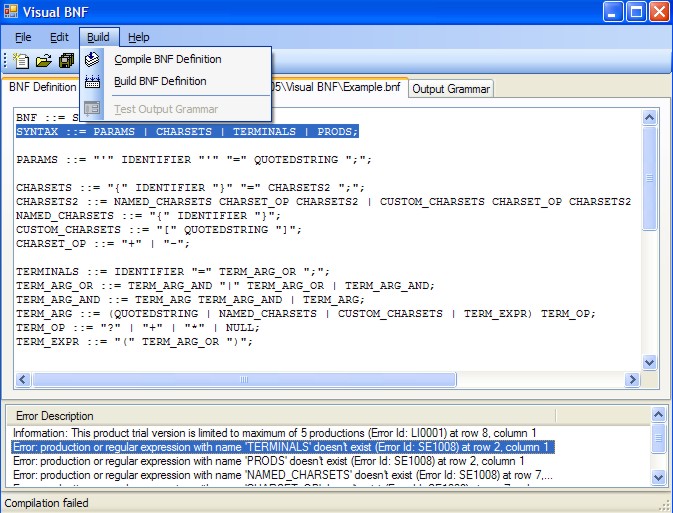Click the Compile BNF Definition menu icon
Viewport: 673px width, 513px height.
(x=93, y=59)
